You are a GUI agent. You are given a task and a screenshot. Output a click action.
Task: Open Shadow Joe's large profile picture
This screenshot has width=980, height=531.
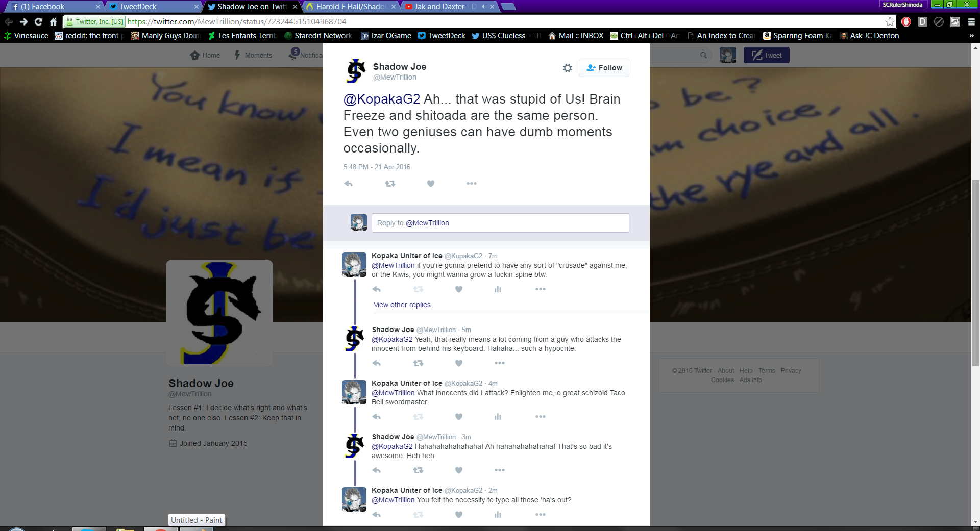219,313
